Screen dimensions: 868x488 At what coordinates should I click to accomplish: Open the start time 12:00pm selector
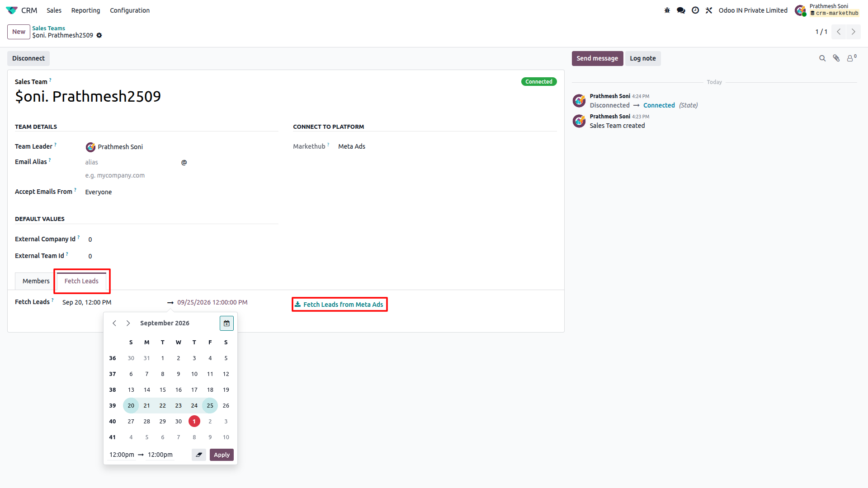pyautogui.click(x=122, y=455)
